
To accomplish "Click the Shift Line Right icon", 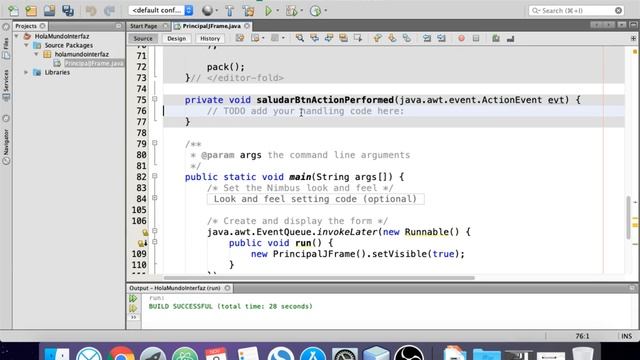I will click(x=441, y=38).
